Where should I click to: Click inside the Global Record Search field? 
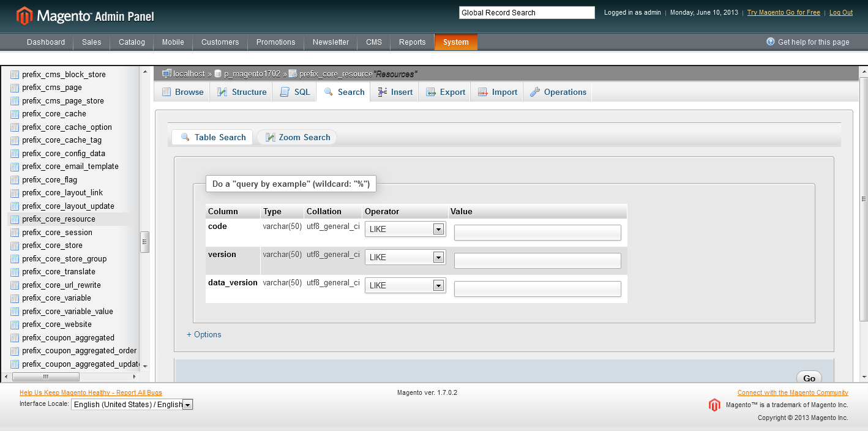click(526, 12)
